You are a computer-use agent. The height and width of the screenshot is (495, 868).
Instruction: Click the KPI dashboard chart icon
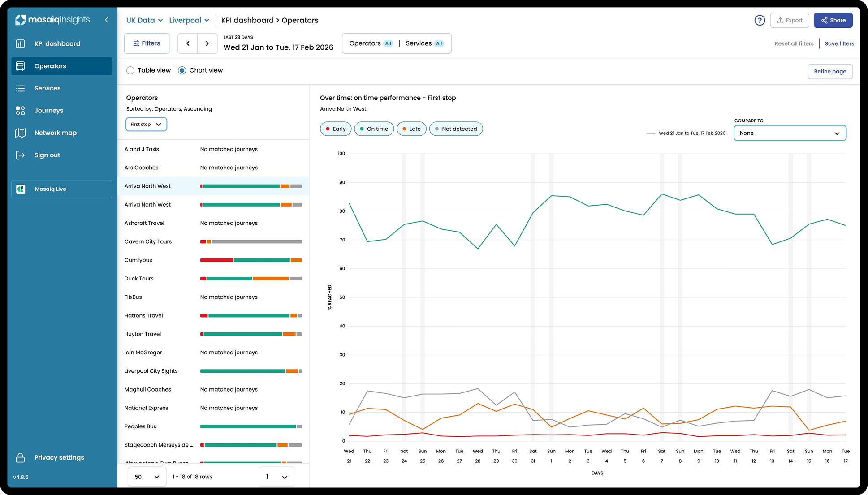pos(20,44)
